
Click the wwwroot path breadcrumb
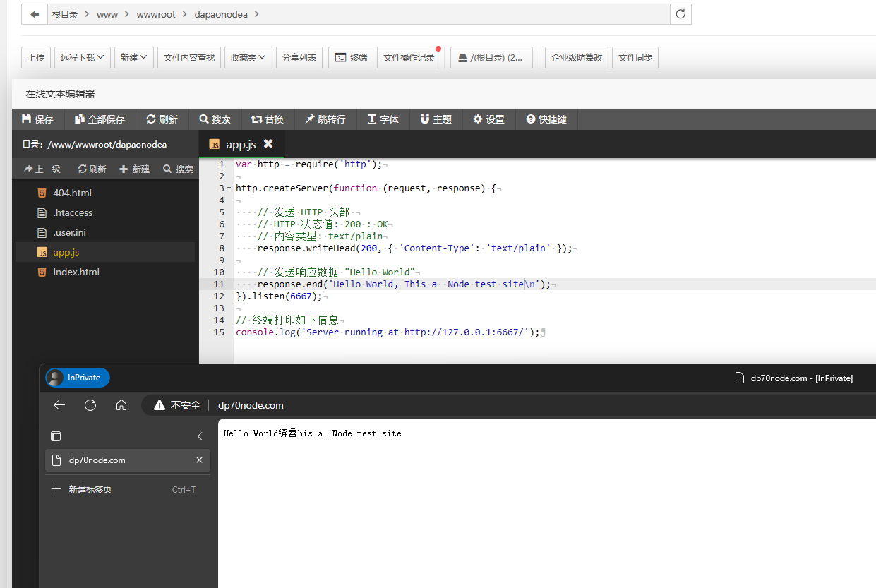[156, 14]
